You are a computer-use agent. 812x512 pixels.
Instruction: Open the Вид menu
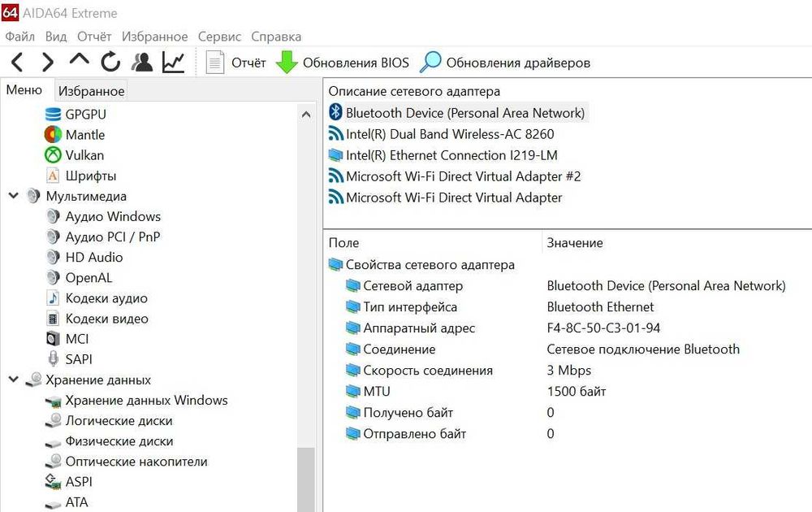pos(56,37)
